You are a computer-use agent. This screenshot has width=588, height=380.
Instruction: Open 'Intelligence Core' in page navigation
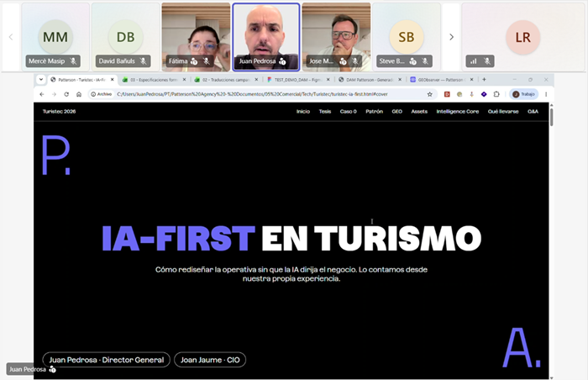coord(458,112)
